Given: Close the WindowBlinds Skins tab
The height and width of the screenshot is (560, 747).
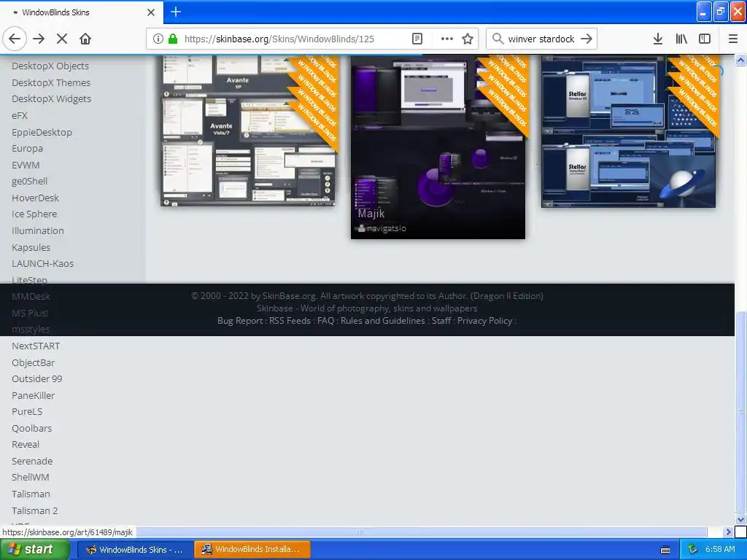Looking at the screenshot, I should (x=150, y=12).
